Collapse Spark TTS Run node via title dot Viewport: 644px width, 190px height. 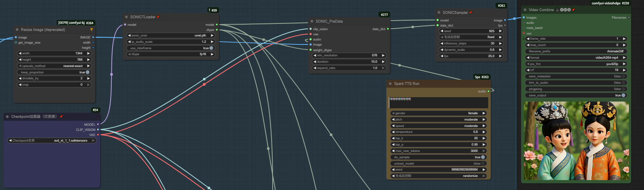(390, 84)
